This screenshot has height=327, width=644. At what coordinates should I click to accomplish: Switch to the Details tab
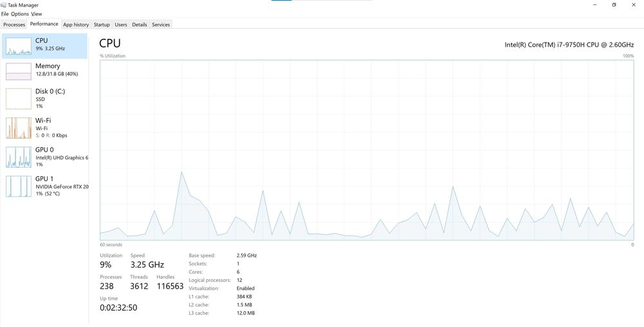140,25
